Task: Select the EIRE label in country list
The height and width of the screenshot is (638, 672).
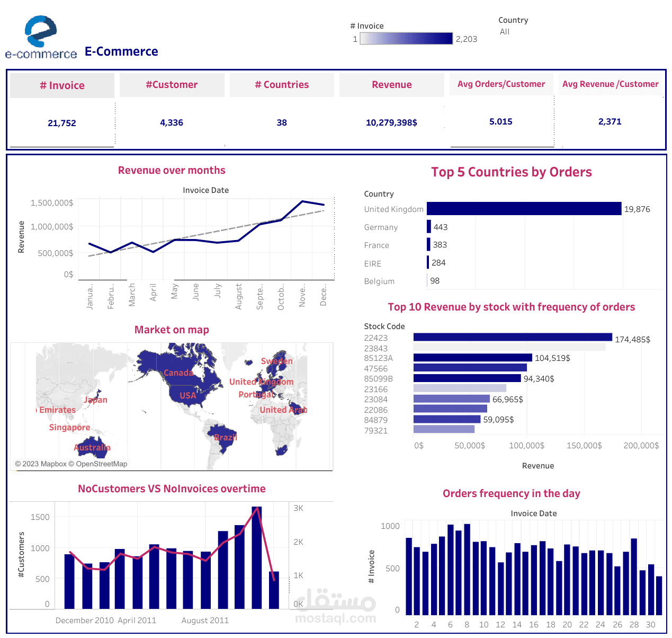Action: pyautogui.click(x=372, y=263)
